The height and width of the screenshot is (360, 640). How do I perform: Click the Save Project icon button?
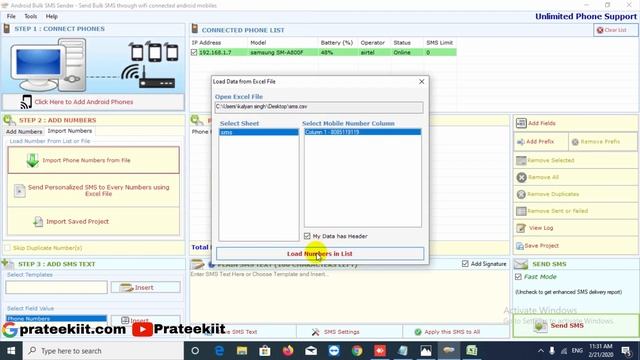point(520,246)
